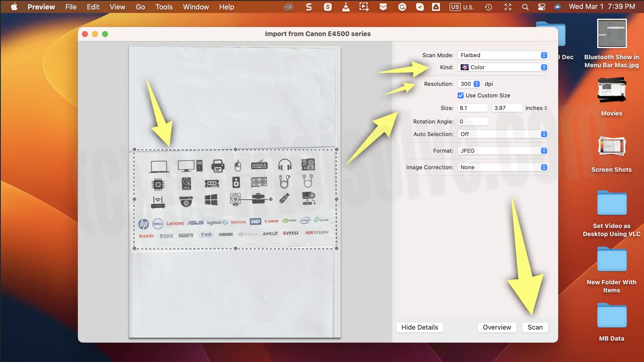Click the menu bar icon left of U.S.
Viewport: 644px width, 362px height.
pos(436,7)
